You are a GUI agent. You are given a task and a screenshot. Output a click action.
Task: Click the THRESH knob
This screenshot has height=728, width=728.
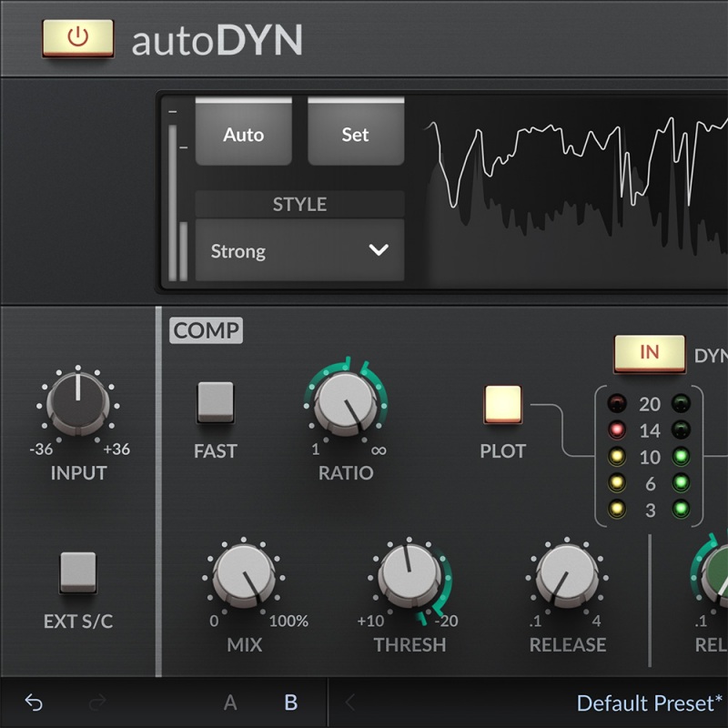pyautogui.click(x=409, y=575)
